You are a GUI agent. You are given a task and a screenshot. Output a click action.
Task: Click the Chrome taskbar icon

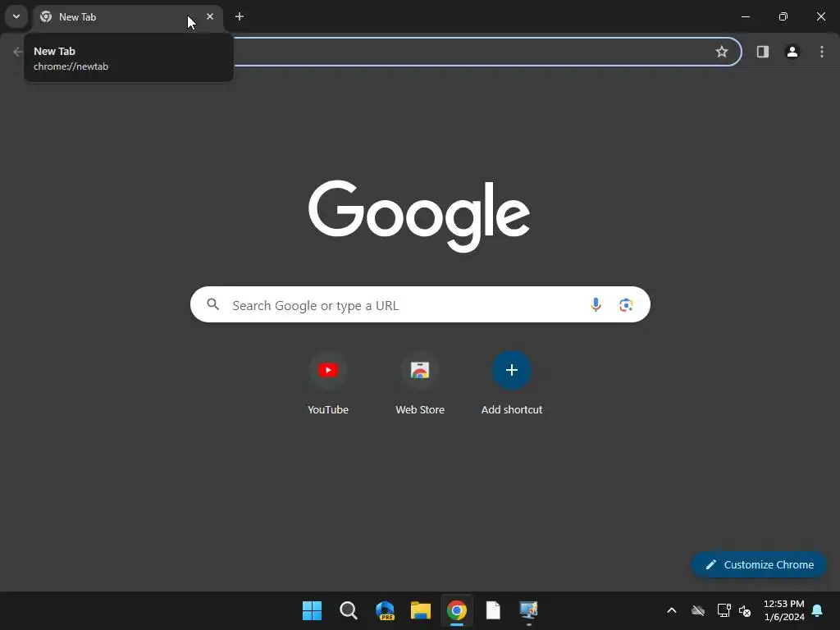(457, 610)
